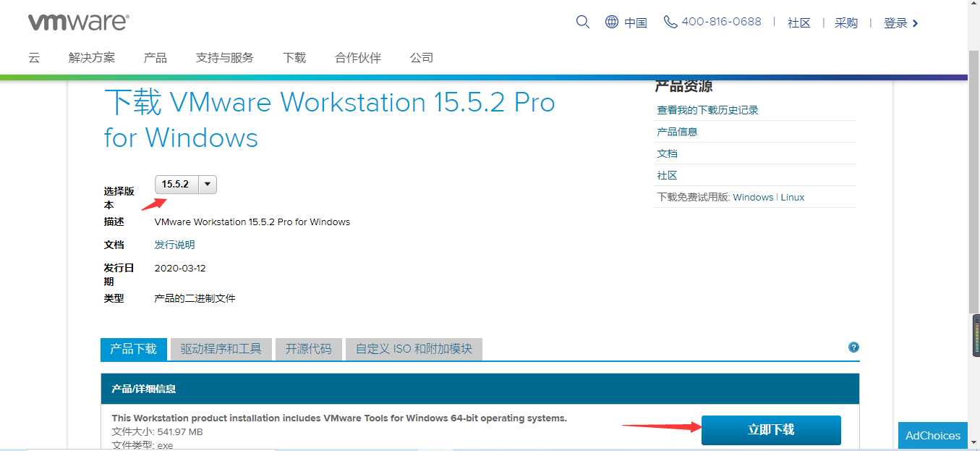Open 查看我的下载历史记录 link
The image size is (980, 451).
(x=707, y=110)
